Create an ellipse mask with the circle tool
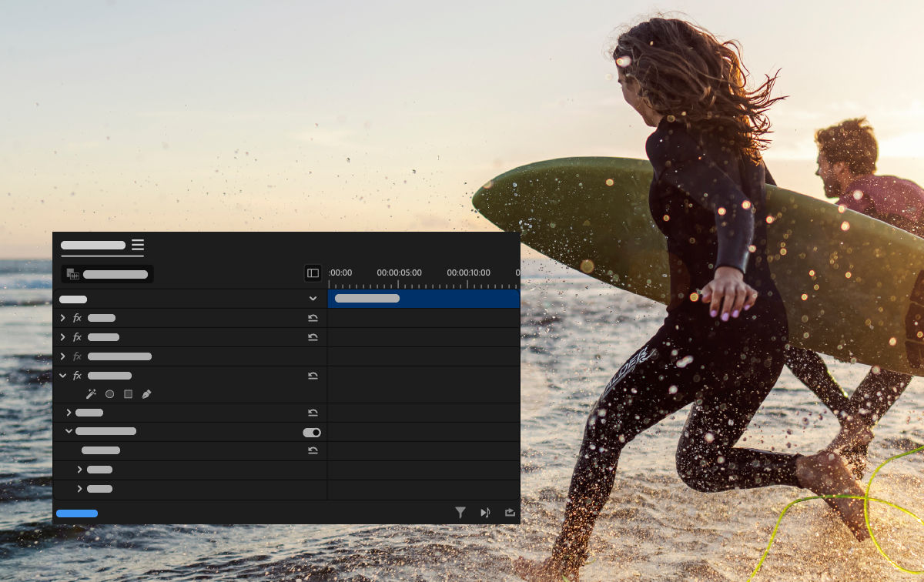The height and width of the screenshot is (582, 924). click(109, 394)
